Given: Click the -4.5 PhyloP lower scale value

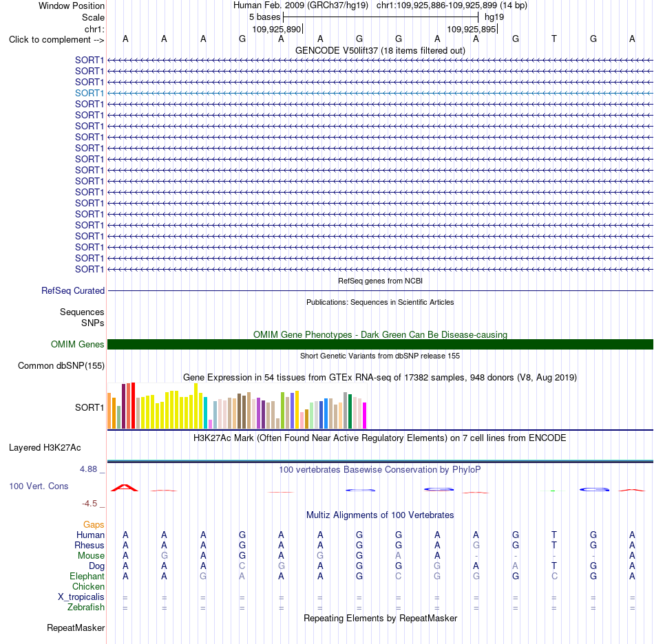Looking at the screenshot, I should point(89,504).
